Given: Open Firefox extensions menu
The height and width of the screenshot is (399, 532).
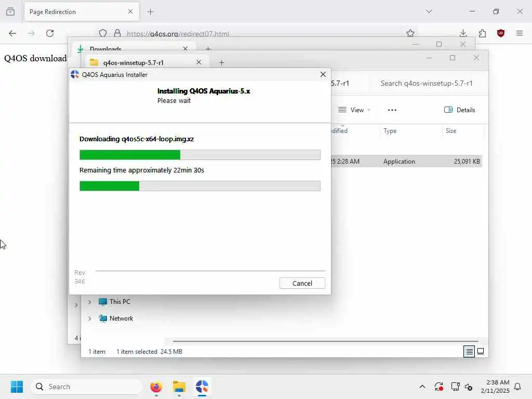Looking at the screenshot, I should (482, 33).
